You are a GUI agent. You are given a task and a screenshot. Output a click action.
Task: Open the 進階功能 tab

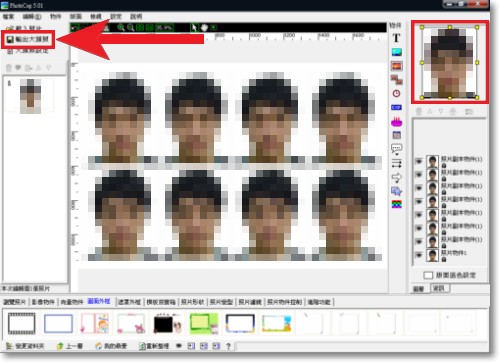319,302
